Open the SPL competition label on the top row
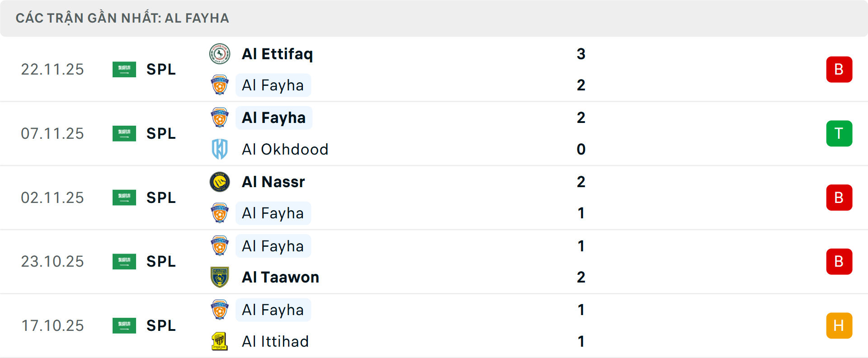 [160, 69]
